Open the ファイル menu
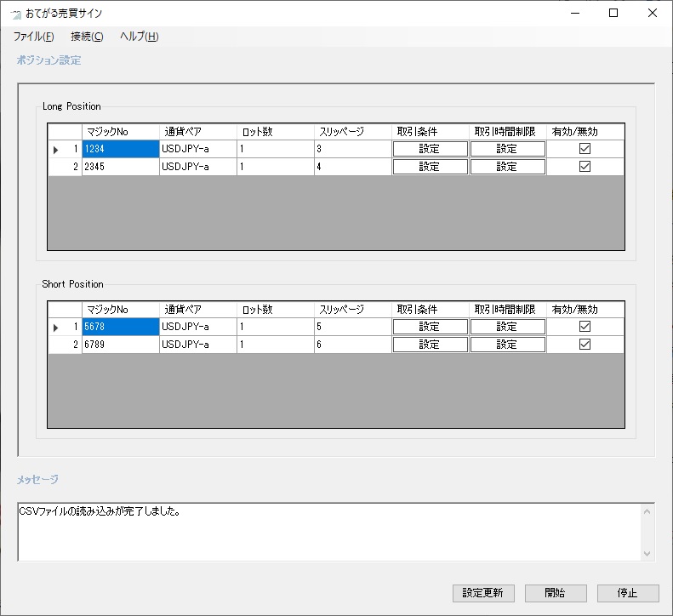Image resolution: width=673 pixels, height=616 pixels. [x=33, y=37]
